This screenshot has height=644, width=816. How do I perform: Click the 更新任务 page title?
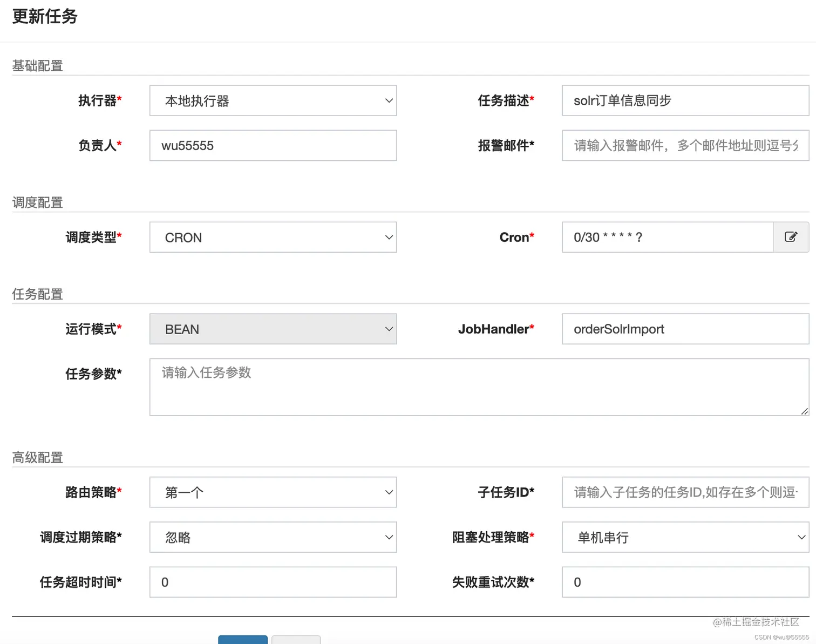(x=44, y=17)
